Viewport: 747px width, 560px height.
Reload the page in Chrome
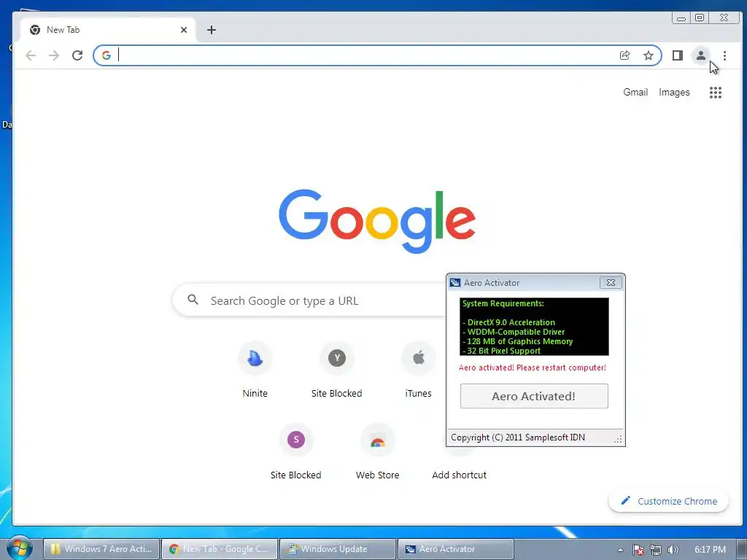click(x=77, y=55)
